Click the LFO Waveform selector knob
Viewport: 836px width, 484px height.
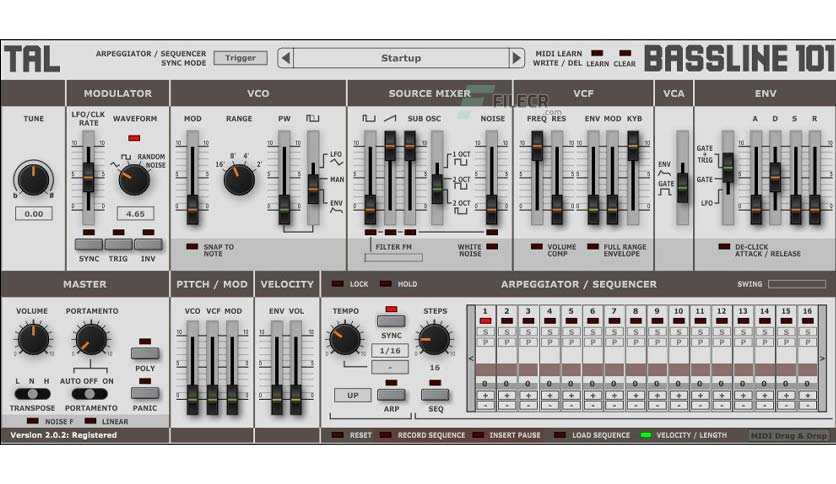coord(134,180)
